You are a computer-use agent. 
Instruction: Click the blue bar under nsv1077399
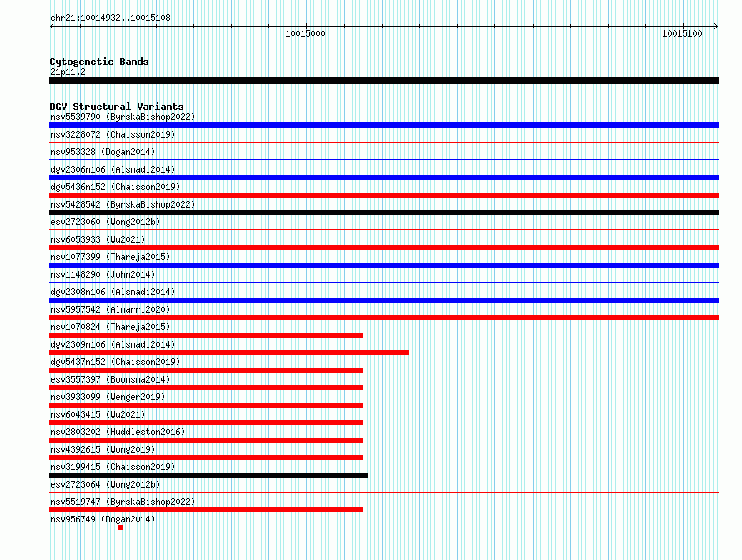384,265
